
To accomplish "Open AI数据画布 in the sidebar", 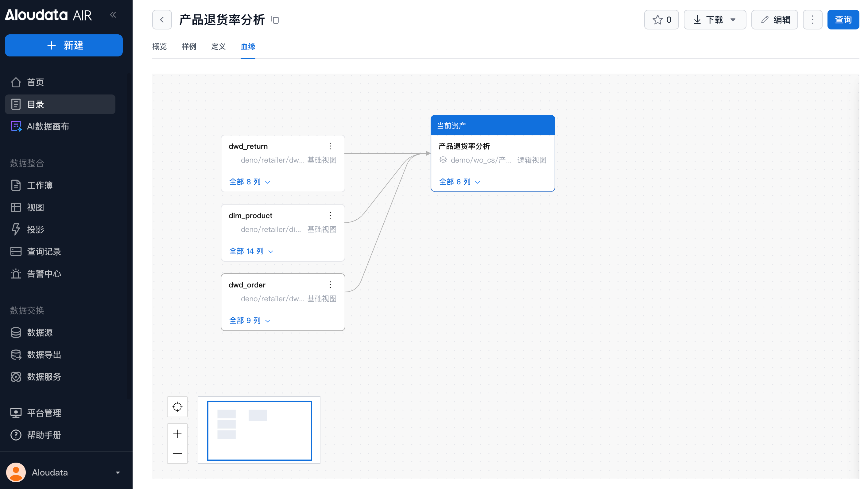I will tap(48, 126).
